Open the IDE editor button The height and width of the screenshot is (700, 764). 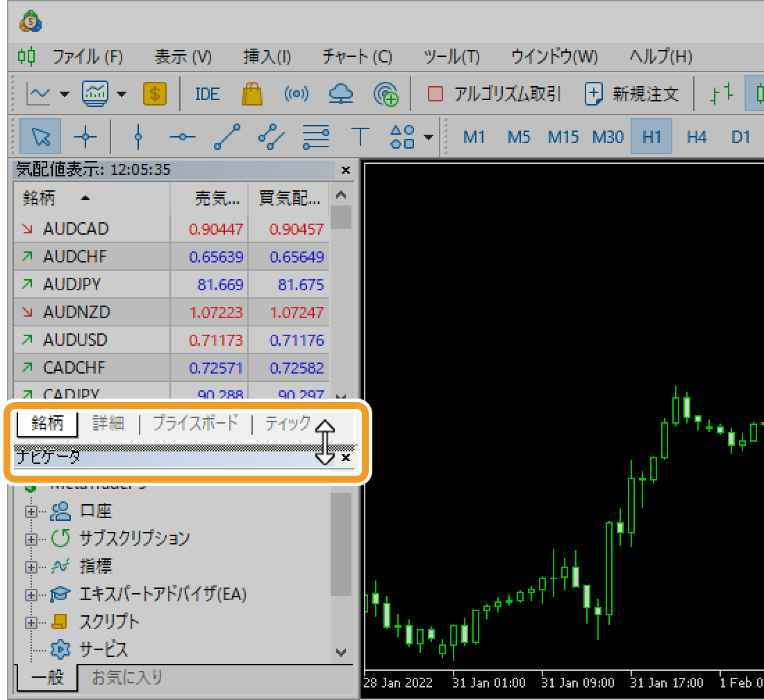(x=207, y=94)
